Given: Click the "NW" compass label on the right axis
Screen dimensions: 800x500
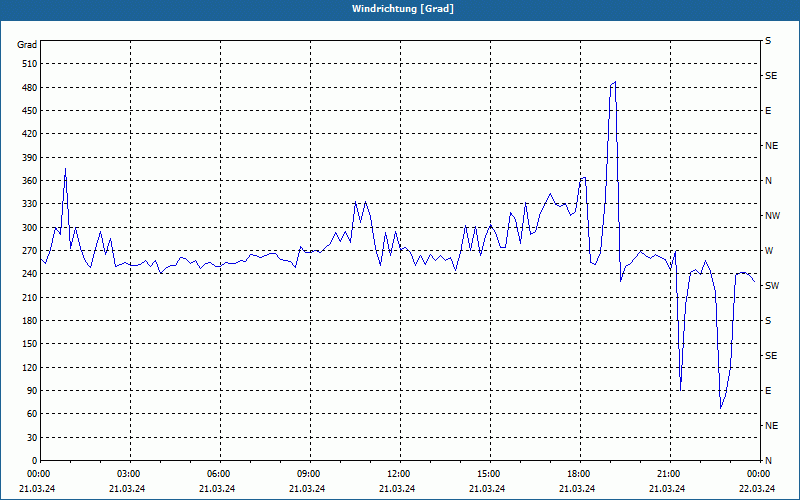Looking at the screenshot, I should tap(772, 216).
